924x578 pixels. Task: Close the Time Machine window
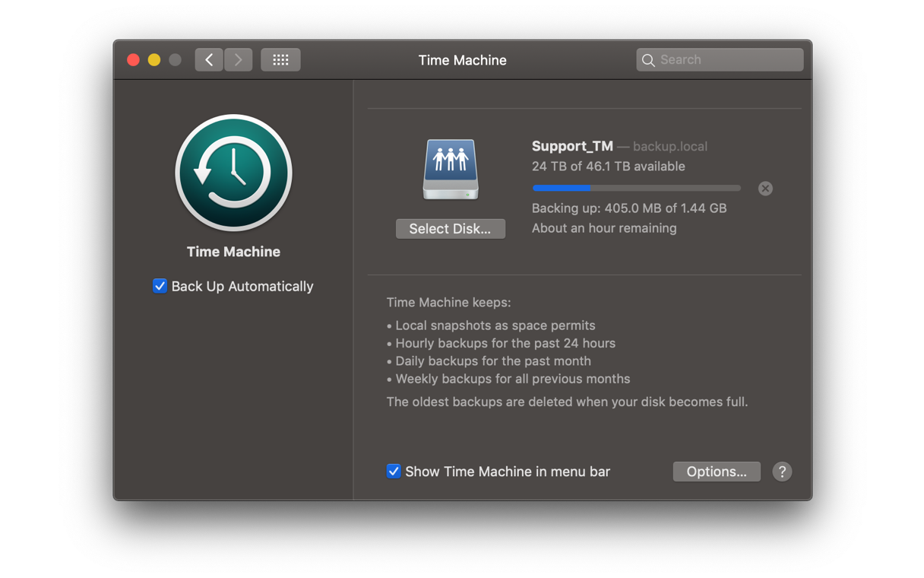(x=133, y=60)
